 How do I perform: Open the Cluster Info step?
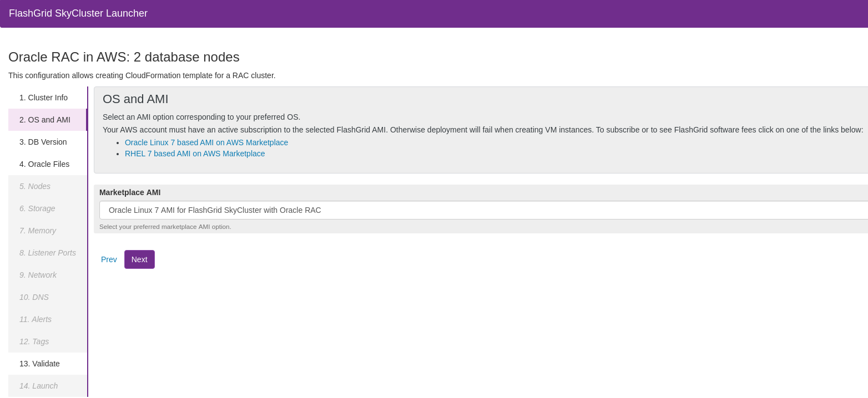tap(43, 98)
